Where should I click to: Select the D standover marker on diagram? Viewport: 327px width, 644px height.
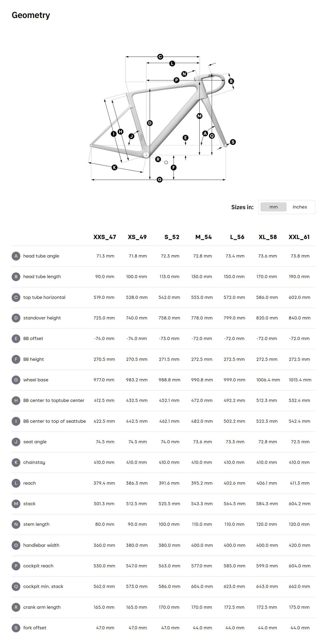(150, 123)
